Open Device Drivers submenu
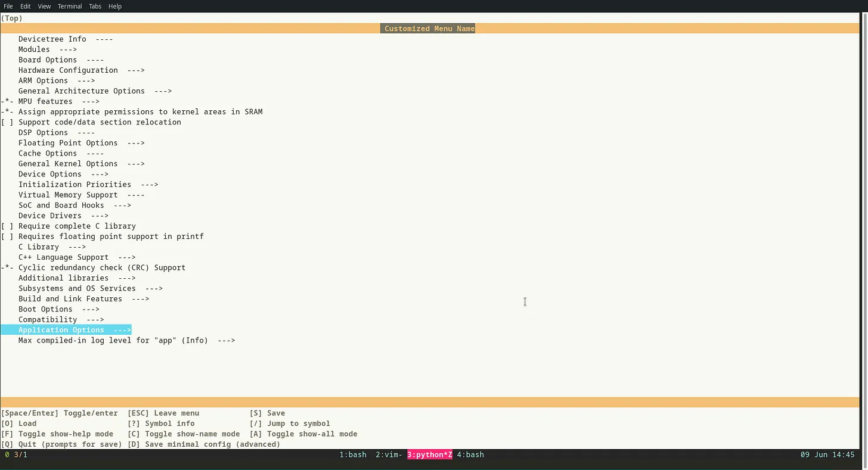This screenshot has width=868, height=470. click(63, 216)
